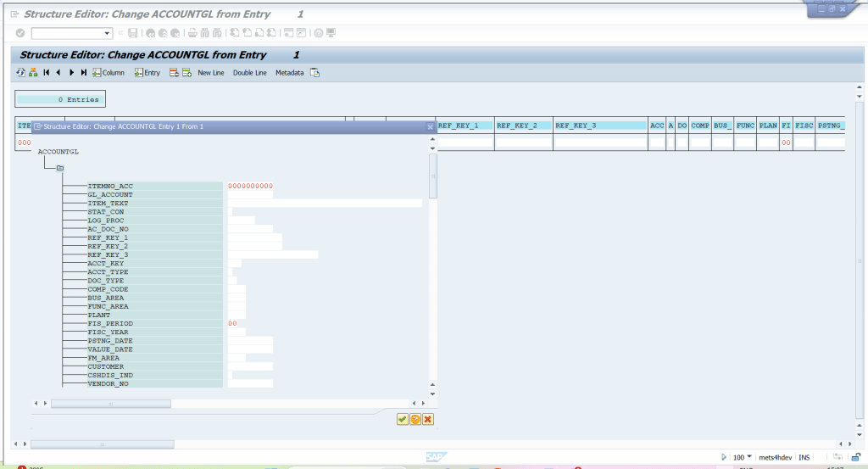Cancel dialog with red X button
868x469 pixels.
click(x=428, y=419)
